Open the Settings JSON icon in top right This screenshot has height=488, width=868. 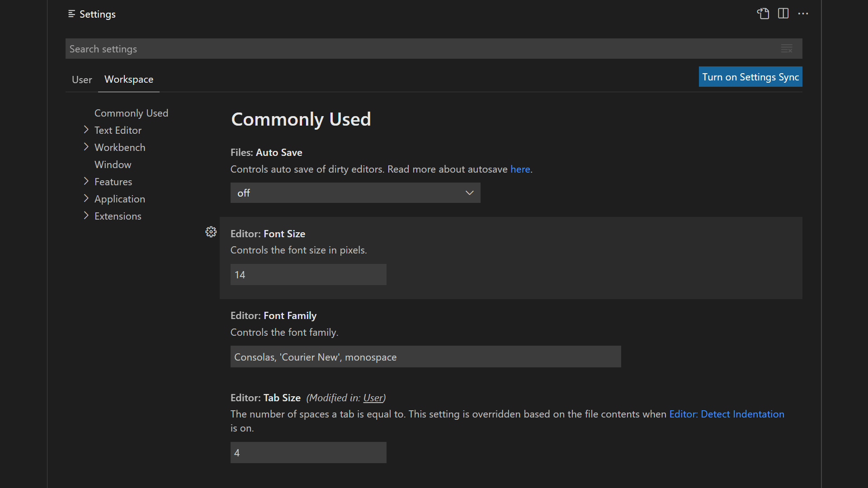[763, 14]
